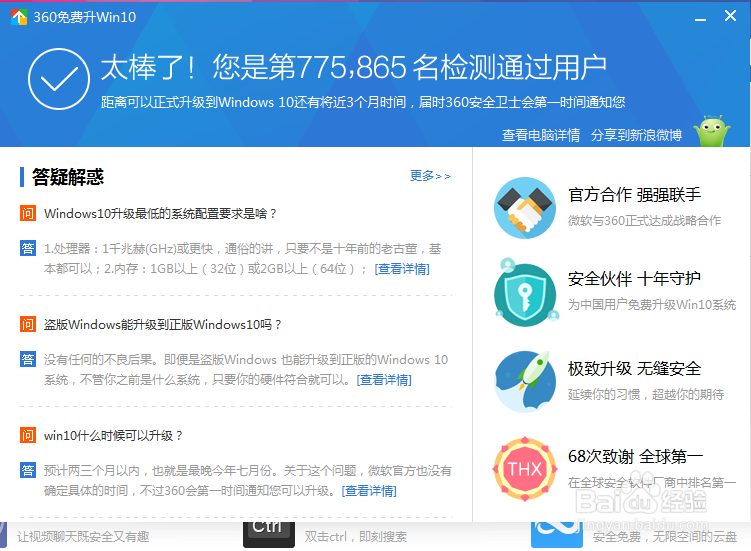Close the 360免费升Win10 window
751x551 pixels.
[730, 16]
